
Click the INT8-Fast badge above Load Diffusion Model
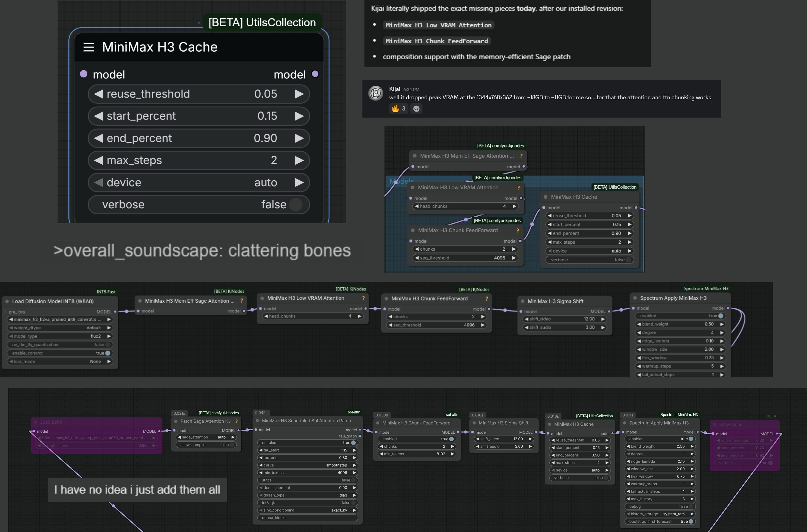pos(106,292)
